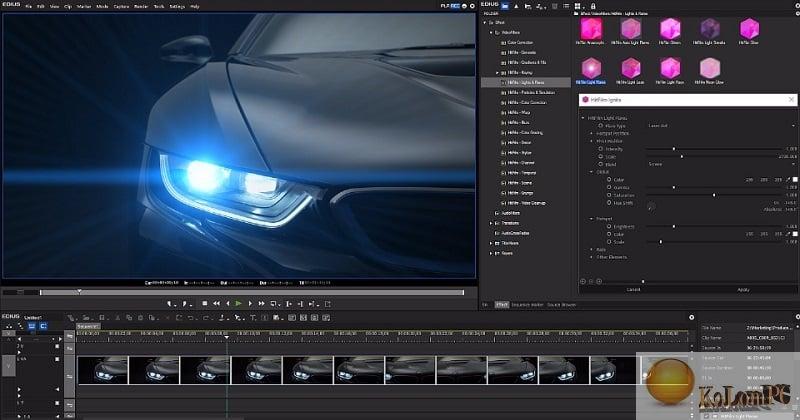Stop playback with the square Stop button

click(x=205, y=303)
